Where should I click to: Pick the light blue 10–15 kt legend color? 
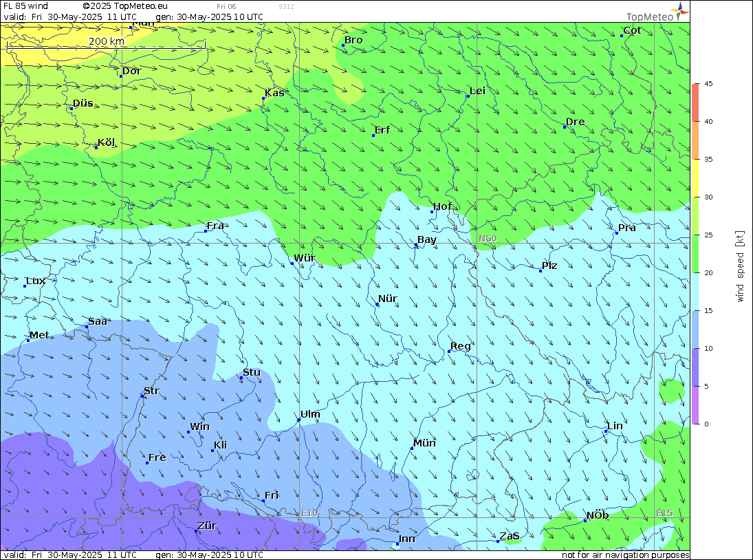click(x=696, y=330)
